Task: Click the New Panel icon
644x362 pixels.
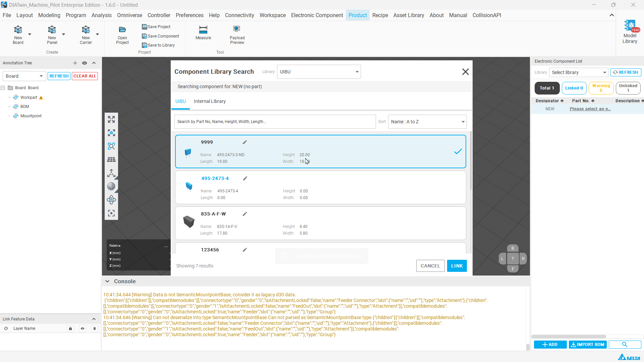Action: (x=52, y=35)
